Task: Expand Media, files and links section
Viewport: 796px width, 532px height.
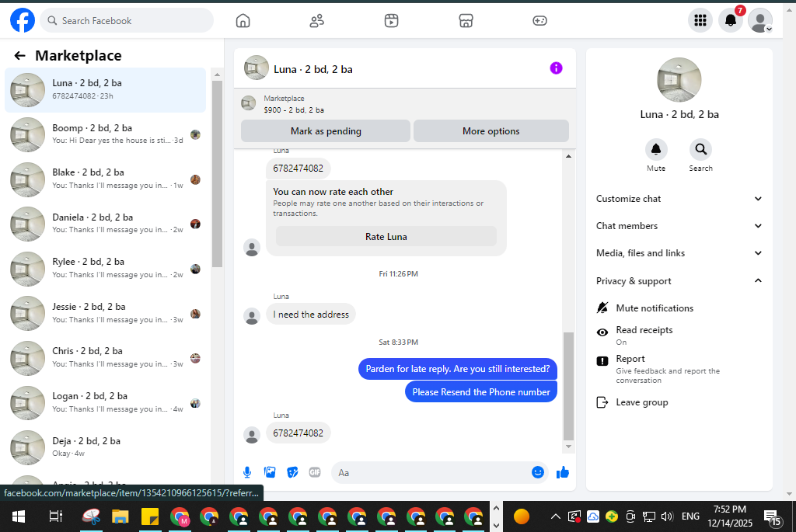Action: 679,253
